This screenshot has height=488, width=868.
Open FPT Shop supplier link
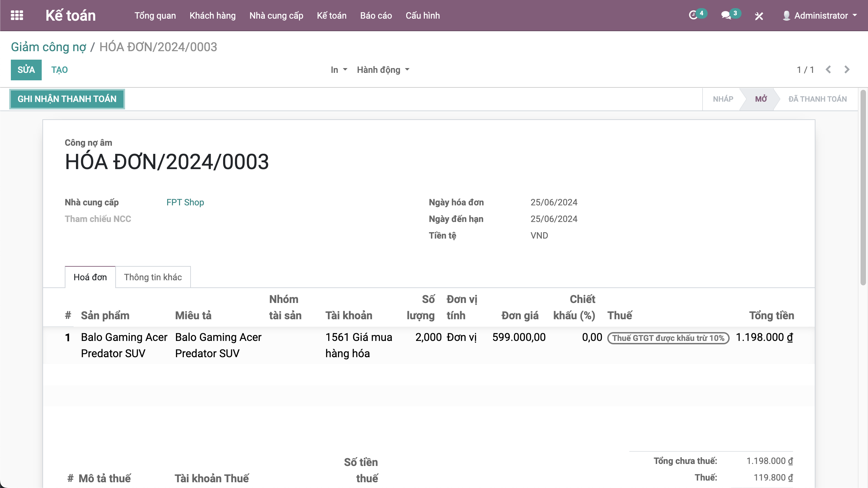click(185, 202)
